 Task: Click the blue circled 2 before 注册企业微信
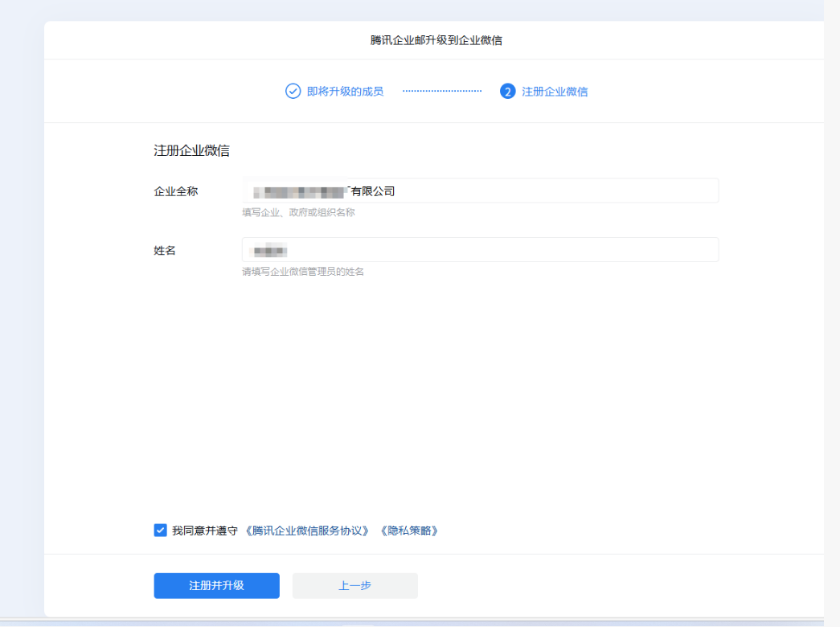(x=507, y=91)
